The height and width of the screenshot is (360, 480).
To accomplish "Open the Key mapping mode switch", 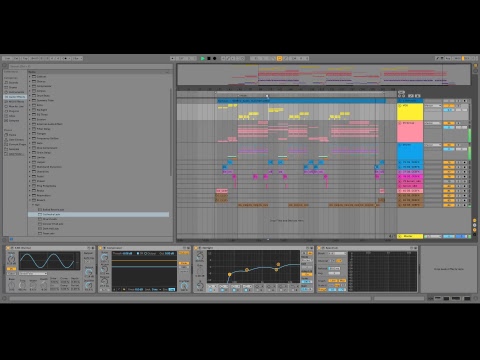I will (x=448, y=58).
